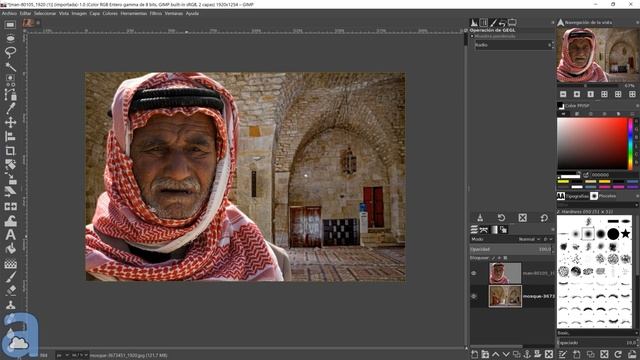Viewport: 640px width, 360px height.
Task: Close the open image tab
Action: pyautogui.click(x=38, y=23)
